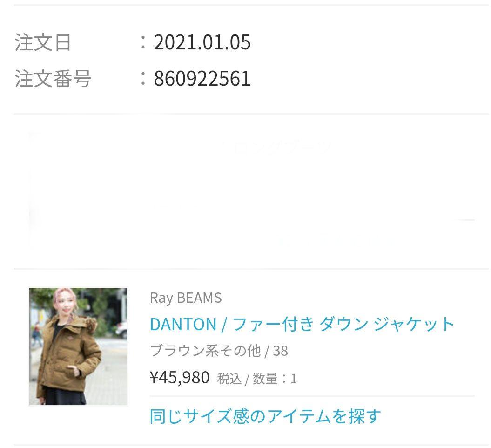This screenshot has height=448, width=491.
Task: Click the word ジャケット in the title
Action: pyautogui.click(x=414, y=324)
